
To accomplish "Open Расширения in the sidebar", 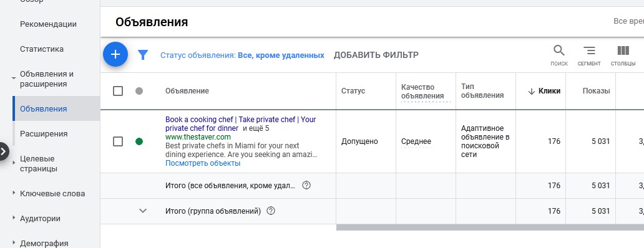I will [44, 133].
